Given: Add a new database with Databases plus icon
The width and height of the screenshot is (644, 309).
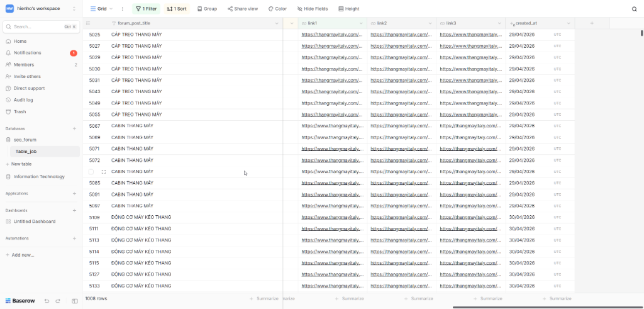Looking at the screenshot, I should 74,128.
